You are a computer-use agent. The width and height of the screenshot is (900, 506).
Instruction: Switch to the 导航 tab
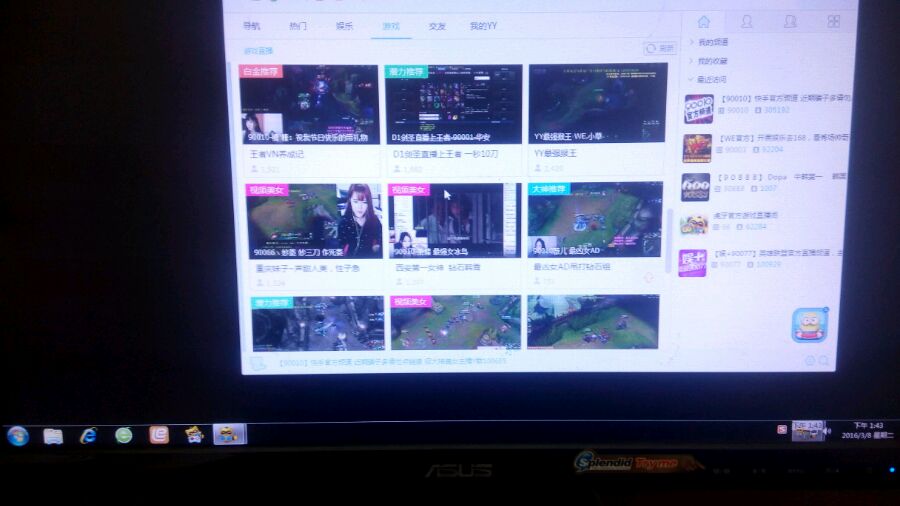coord(251,26)
